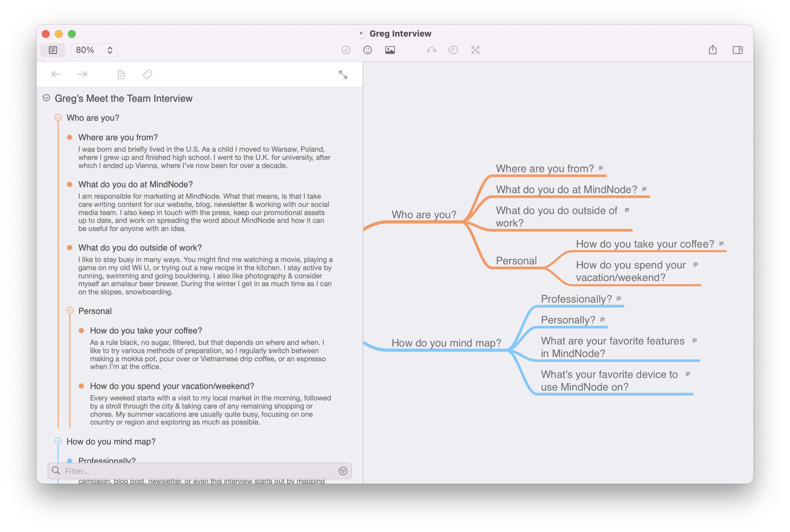The height and width of the screenshot is (532, 790).
Task: Select Personally? node in mind map
Action: 568,320
